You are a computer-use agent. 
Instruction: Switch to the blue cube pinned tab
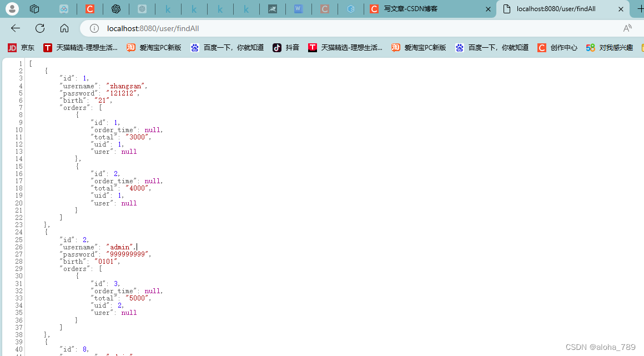coord(351,9)
